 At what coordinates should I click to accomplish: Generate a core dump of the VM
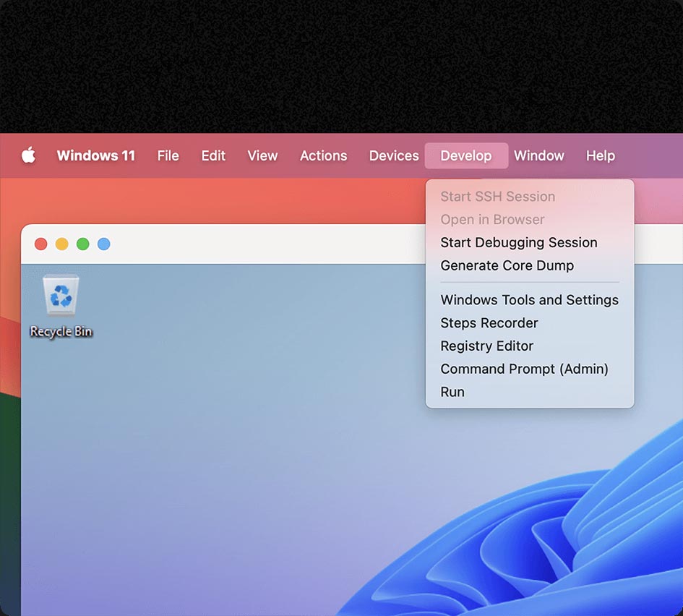coord(507,265)
